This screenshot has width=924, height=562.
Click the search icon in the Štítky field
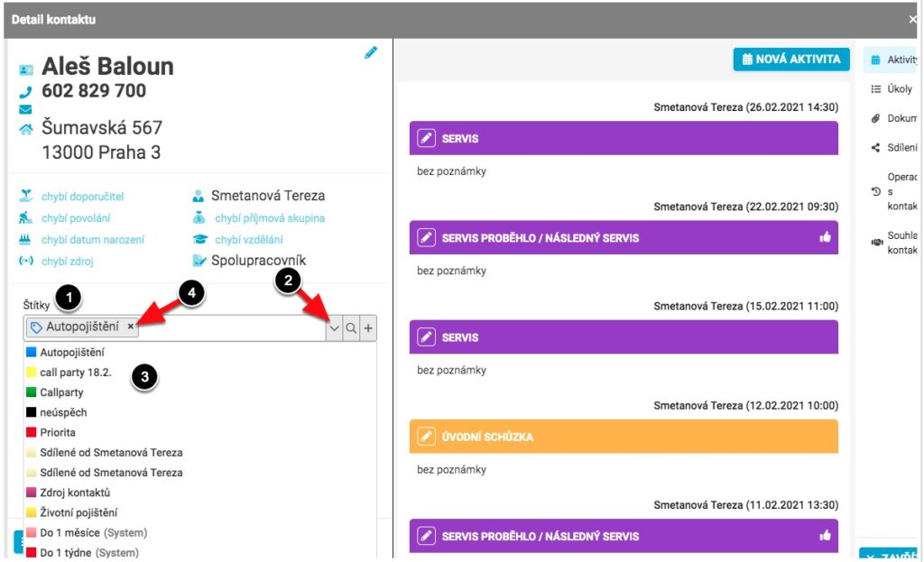point(351,328)
